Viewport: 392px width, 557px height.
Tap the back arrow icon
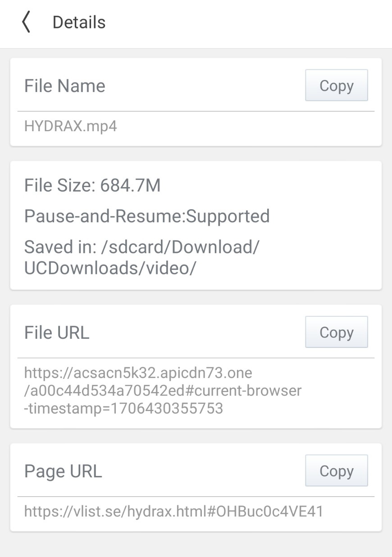26,23
